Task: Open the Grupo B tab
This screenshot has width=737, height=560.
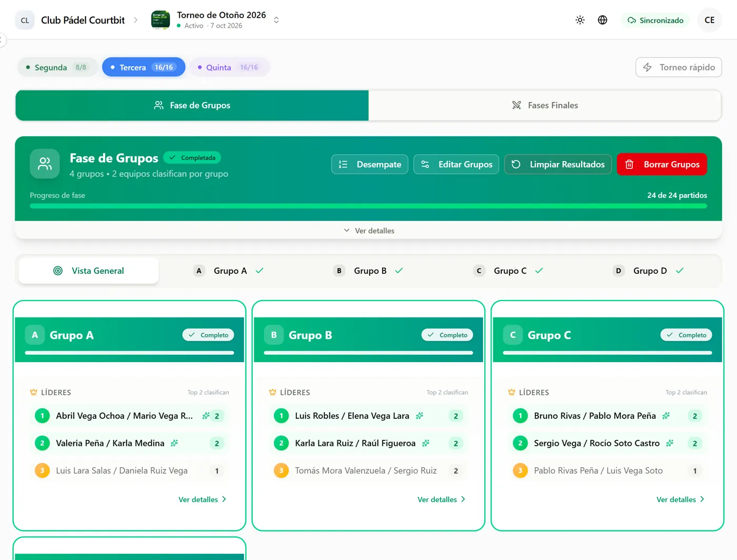Action: 368,271
